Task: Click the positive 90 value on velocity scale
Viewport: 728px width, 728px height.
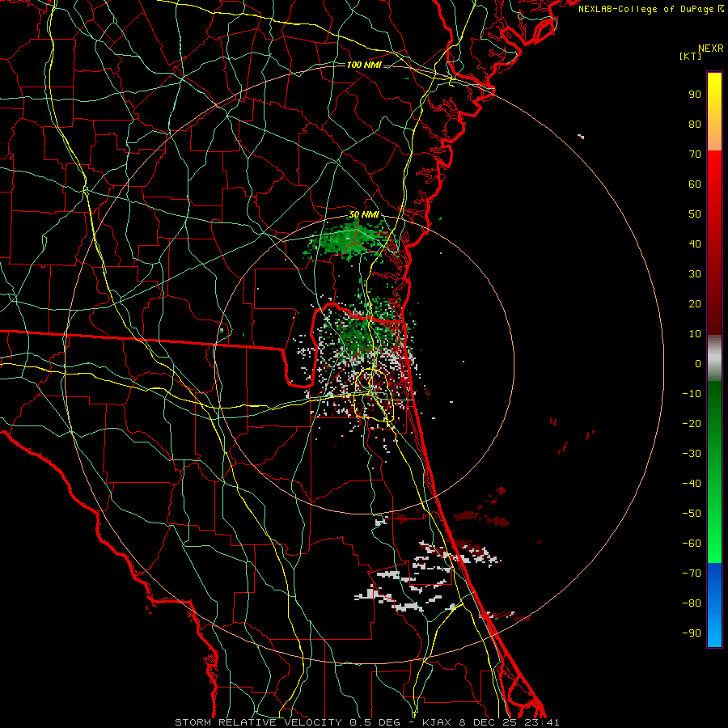Action: pyautogui.click(x=695, y=95)
